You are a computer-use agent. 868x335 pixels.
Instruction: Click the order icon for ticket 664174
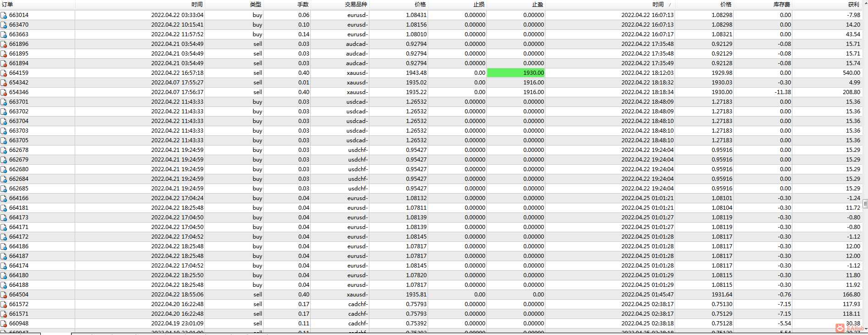pyautogui.click(x=4, y=266)
